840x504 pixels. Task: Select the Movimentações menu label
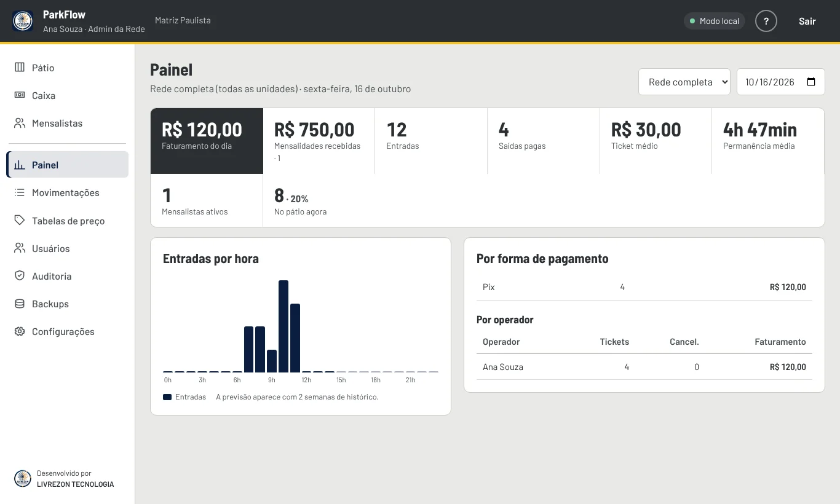click(x=66, y=192)
